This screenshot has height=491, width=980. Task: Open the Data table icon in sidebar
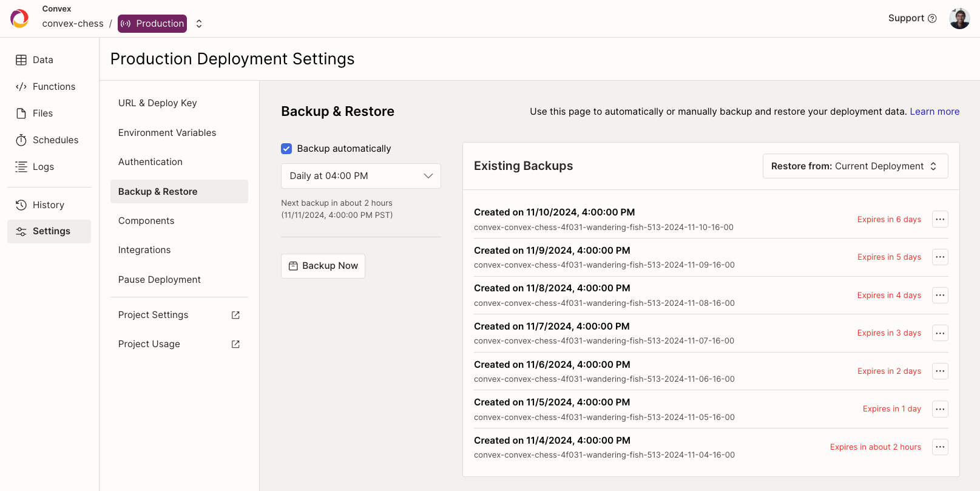pos(21,60)
